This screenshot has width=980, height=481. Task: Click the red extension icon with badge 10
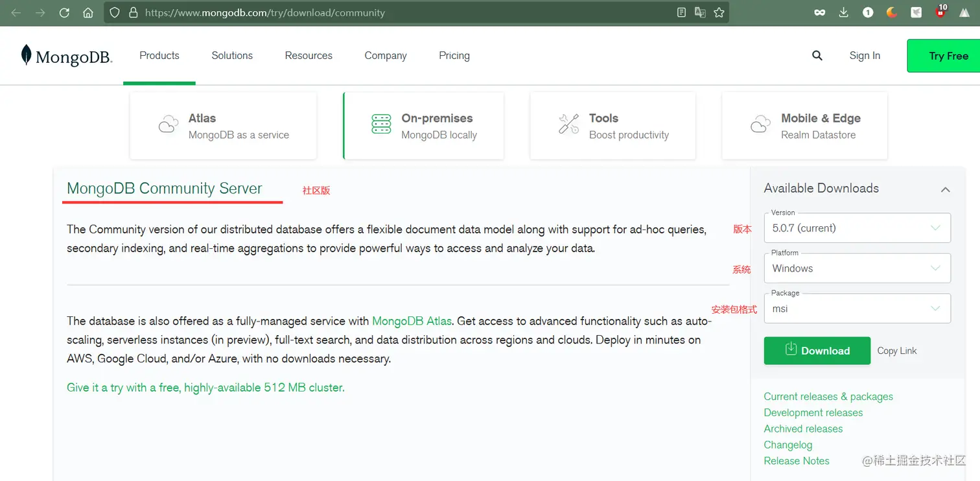point(940,11)
